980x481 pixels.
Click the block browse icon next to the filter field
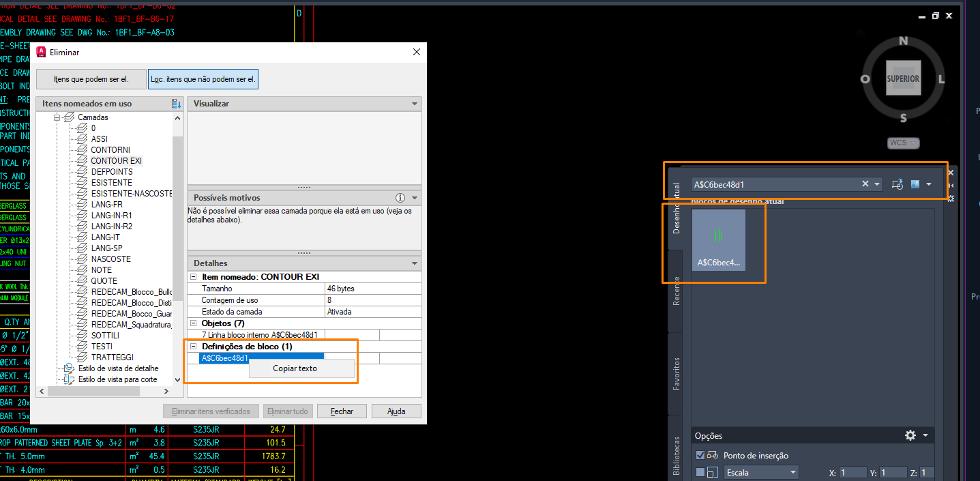897,184
